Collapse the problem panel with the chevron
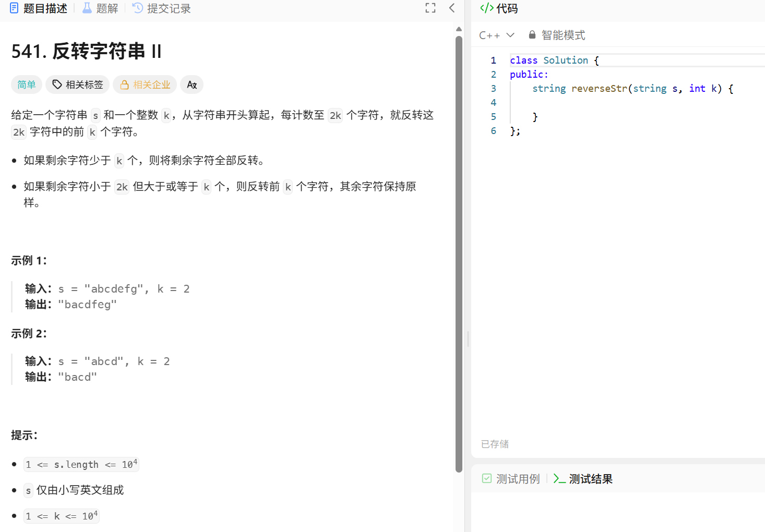Image resolution: width=765 pixels, height=532 pixels. (x=451, y=8)
